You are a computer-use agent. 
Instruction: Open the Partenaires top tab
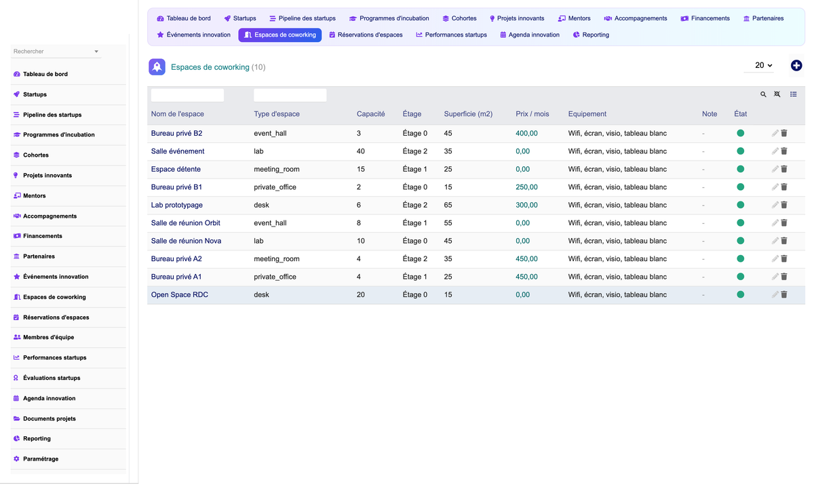(x=763, y=18)
